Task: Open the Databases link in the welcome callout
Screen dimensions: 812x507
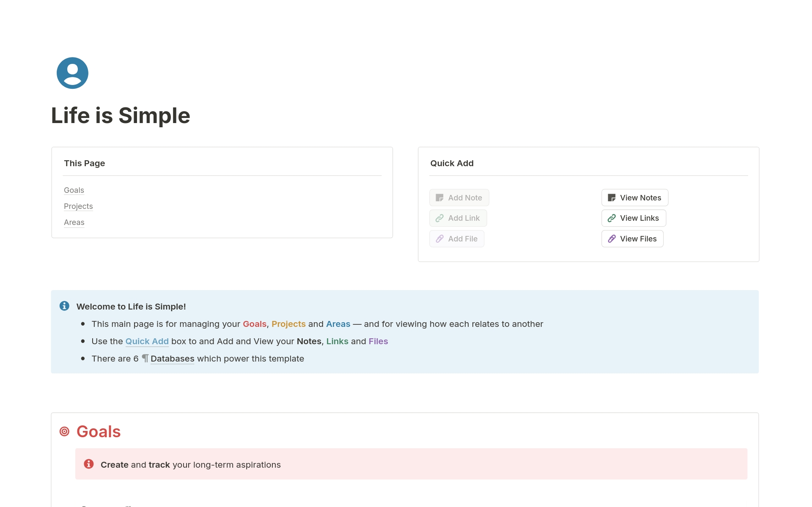Action: (x=172, y=359)
